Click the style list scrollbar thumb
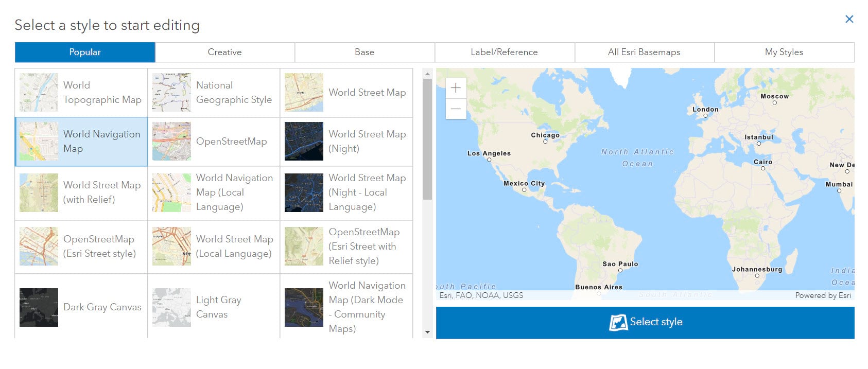This screenshot has width=868, height=369. tap(427, 139)
